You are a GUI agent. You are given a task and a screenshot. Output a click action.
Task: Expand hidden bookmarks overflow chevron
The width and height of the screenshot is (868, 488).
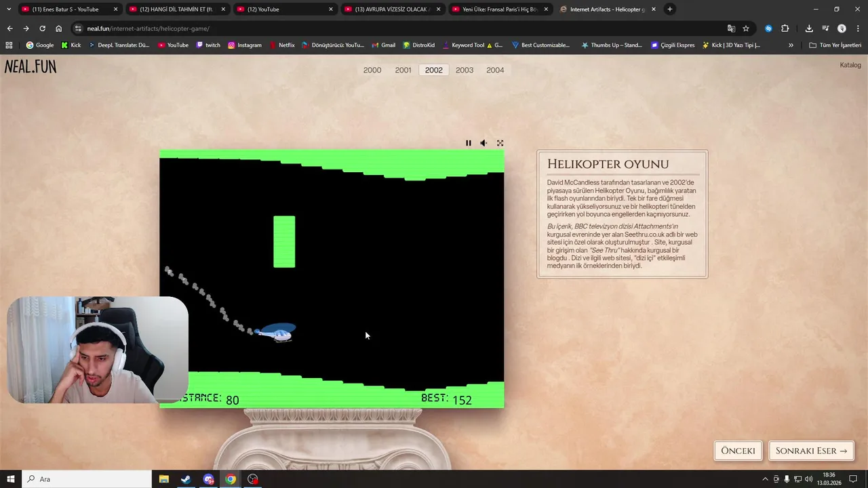click(791, 45)
